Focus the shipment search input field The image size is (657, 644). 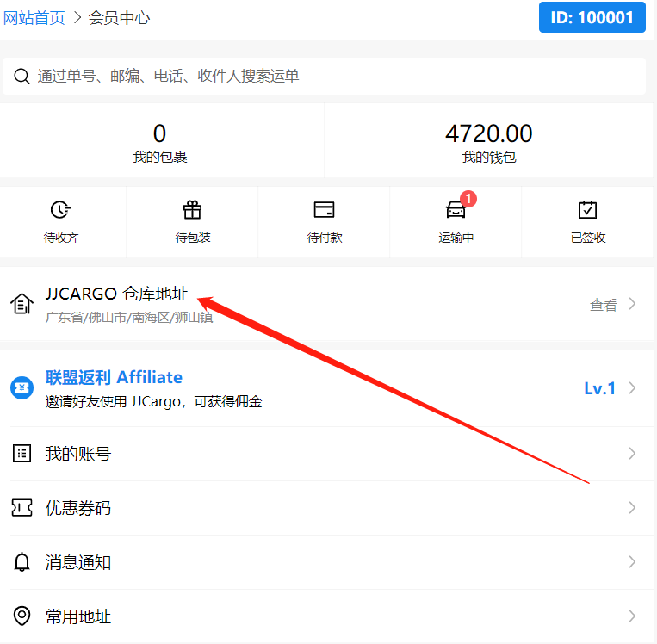coord(336,77)
